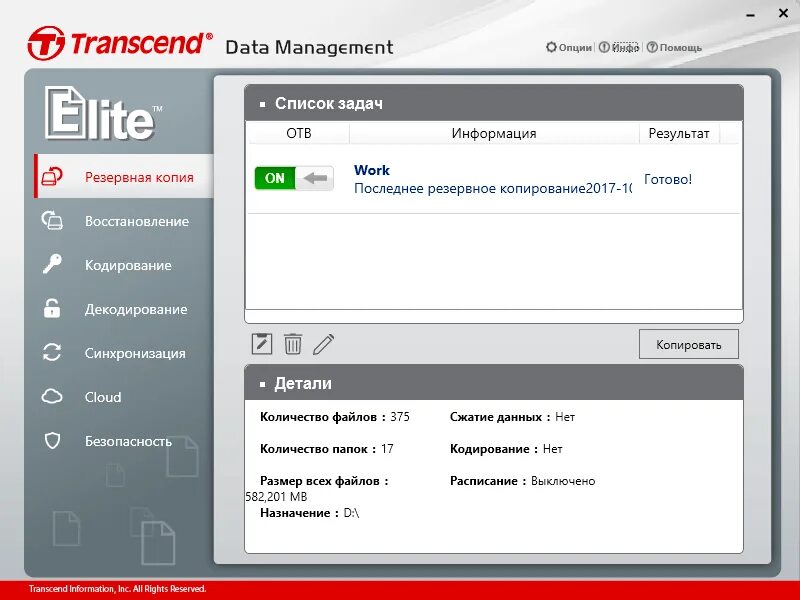Image resolution: width=800 pixels, height=600 pixels.
Task: Toggle the ON switch for Work task
Action: [x=294, y=178]
